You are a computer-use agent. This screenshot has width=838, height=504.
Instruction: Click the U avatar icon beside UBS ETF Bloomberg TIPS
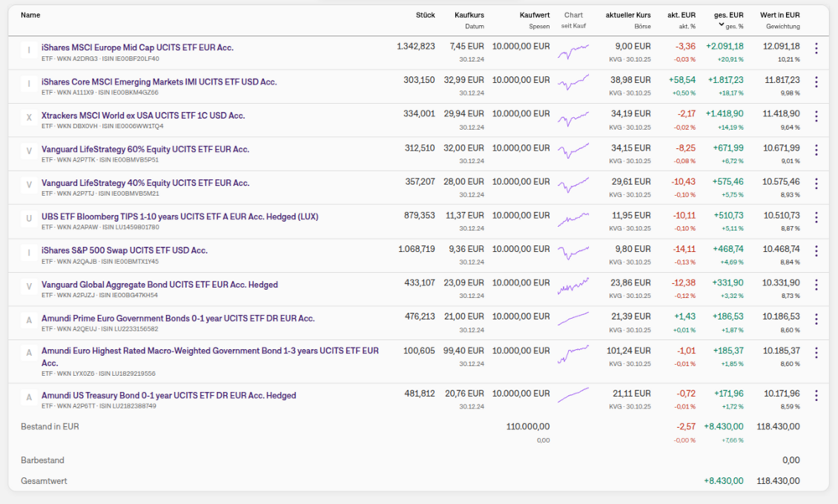click(x=29, y=218)
